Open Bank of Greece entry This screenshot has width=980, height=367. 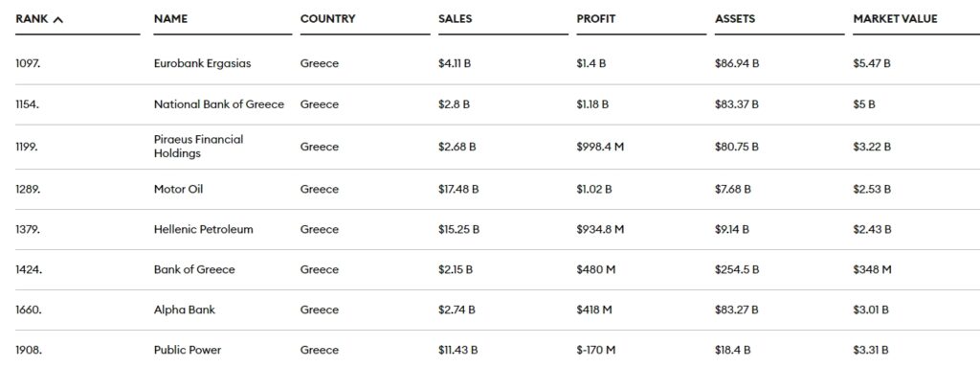pyautogui.click(x=194, y=269)
